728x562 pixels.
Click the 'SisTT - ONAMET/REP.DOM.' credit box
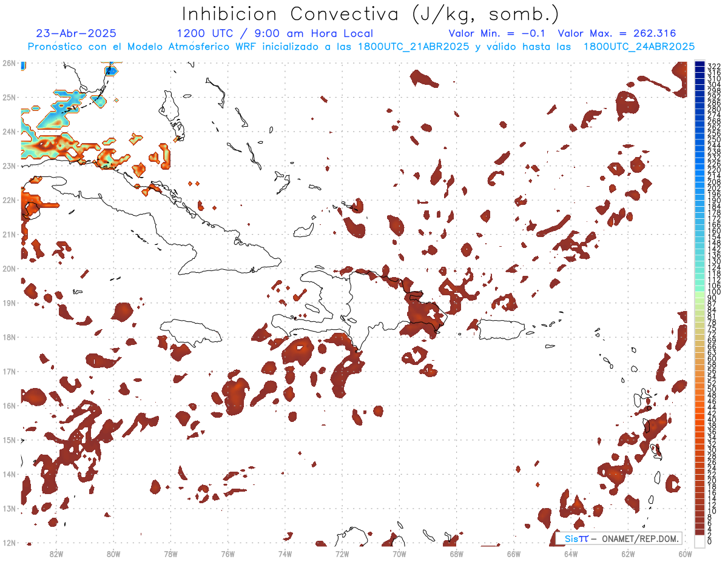pyautogui.click(x=619, y=538)
